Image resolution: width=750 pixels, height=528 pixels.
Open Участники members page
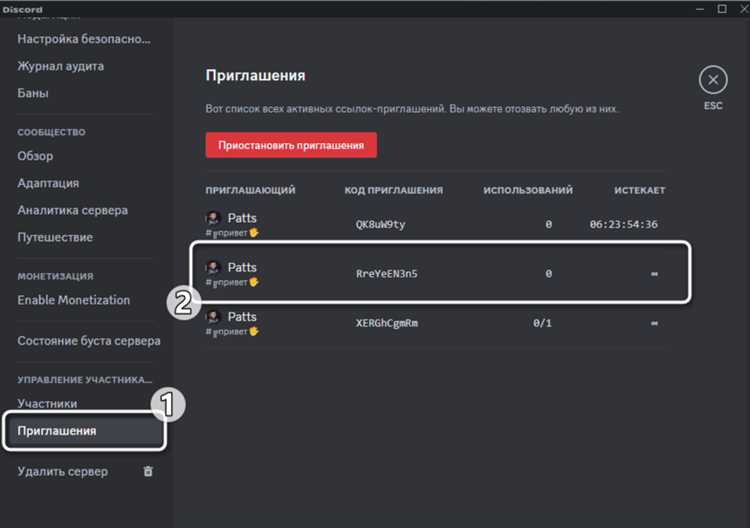pyautogui.click(x=47, y=403)
